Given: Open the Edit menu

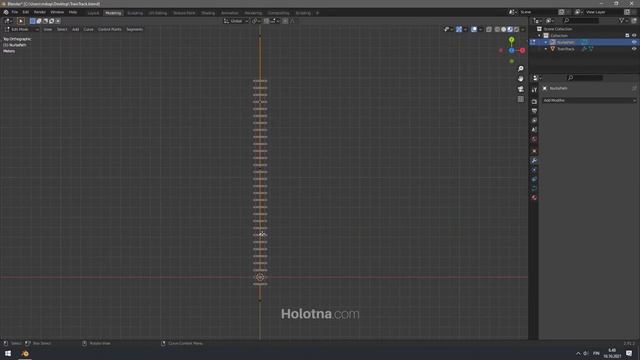Looking at the screenshot, I should (x=26, y=12).
